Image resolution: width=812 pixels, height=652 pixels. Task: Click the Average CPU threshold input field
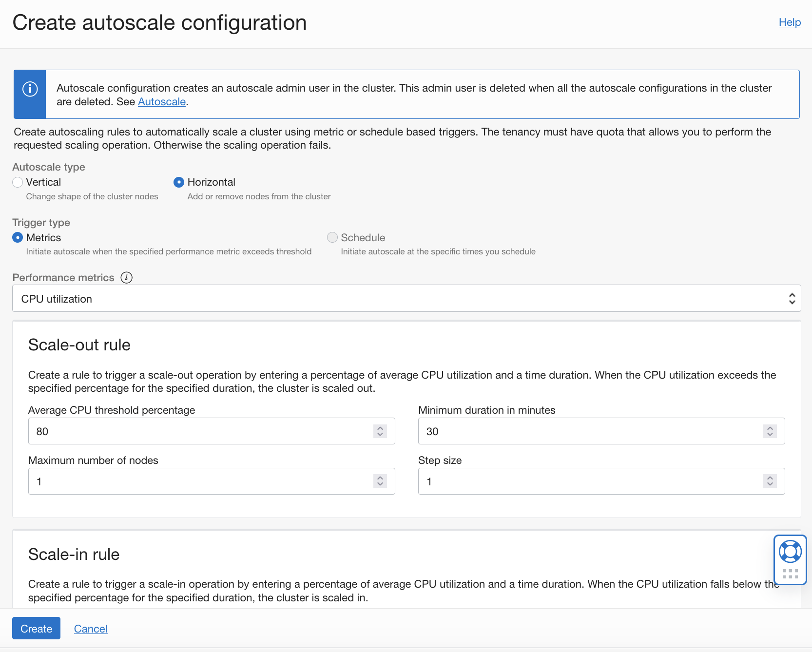[195, 431]
